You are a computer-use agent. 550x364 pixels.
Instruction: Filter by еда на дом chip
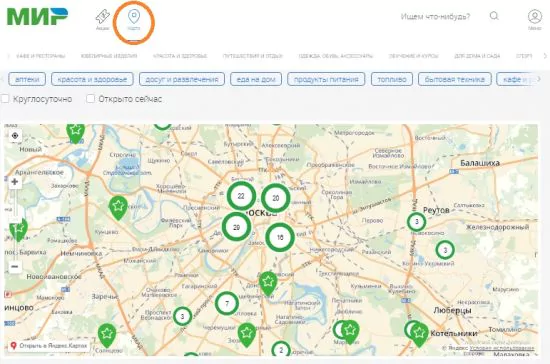pos(256,79)
